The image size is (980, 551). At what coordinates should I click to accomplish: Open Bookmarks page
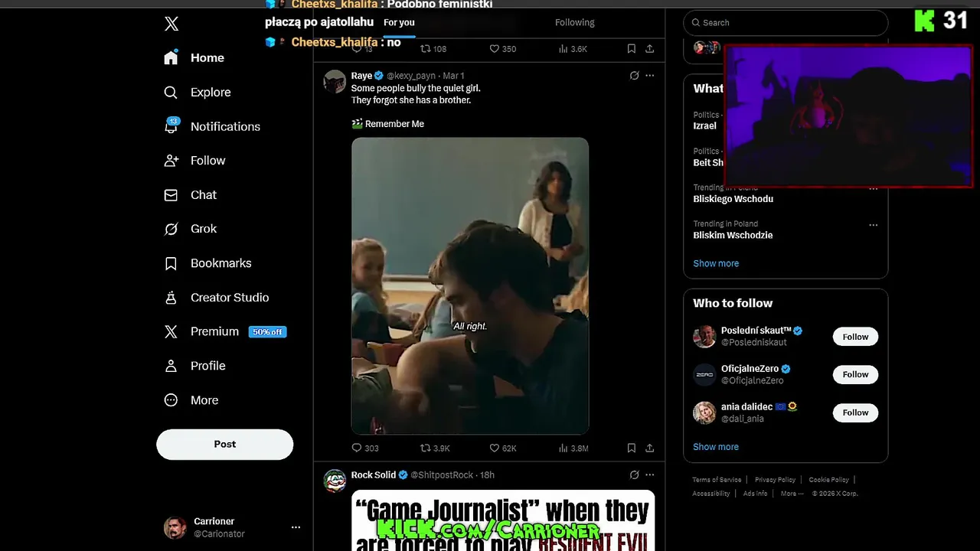207,263
